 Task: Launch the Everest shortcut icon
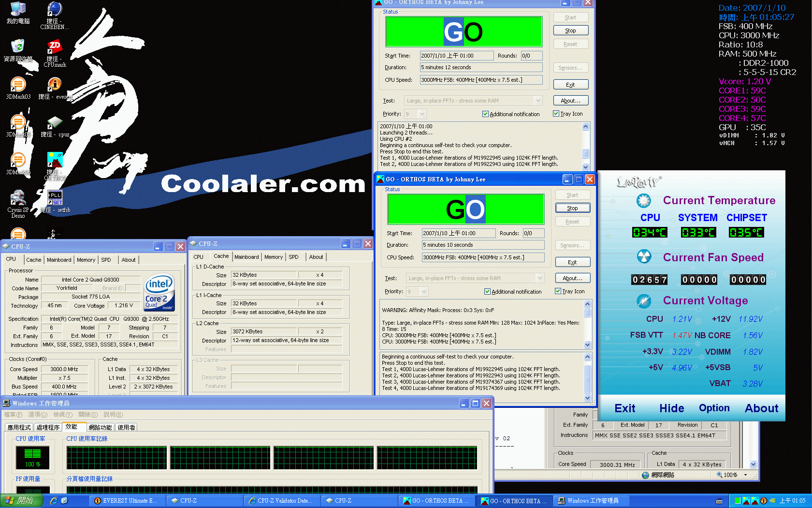click(55, 88)
